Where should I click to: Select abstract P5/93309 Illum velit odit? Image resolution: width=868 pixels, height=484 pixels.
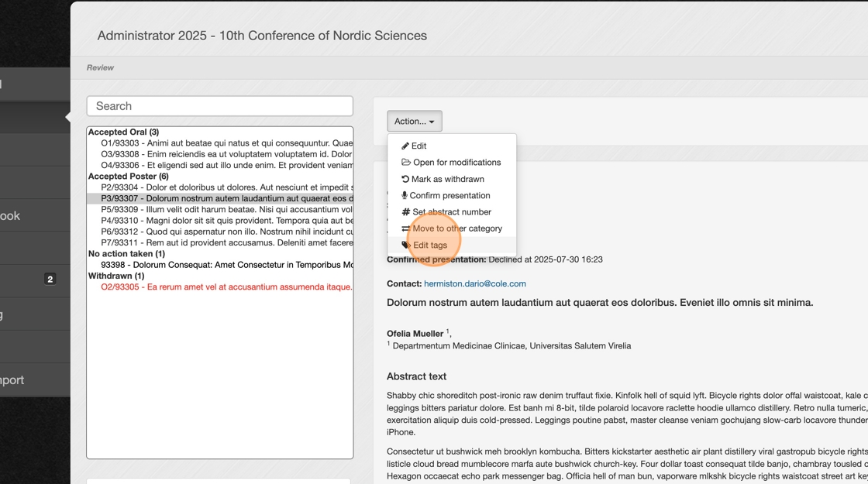pos(220,210)
